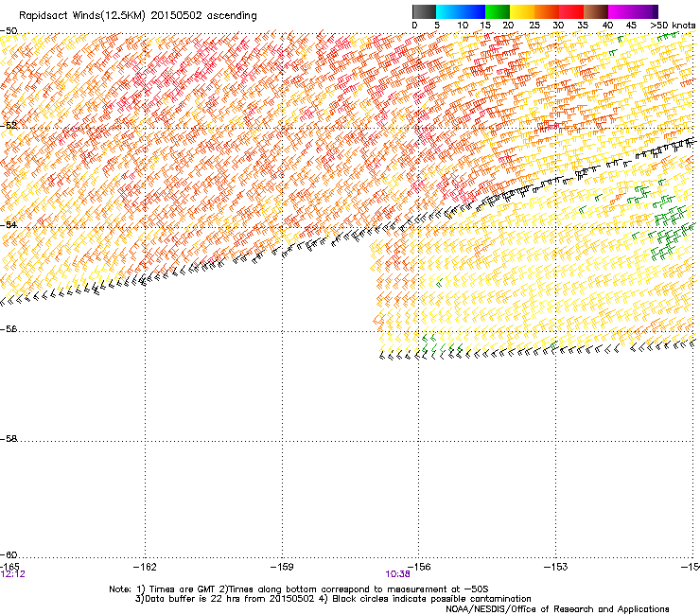This screenshot has height=615, width=700.
Task: Click the -52 latitude axis label
Action: tap(9, 126)
